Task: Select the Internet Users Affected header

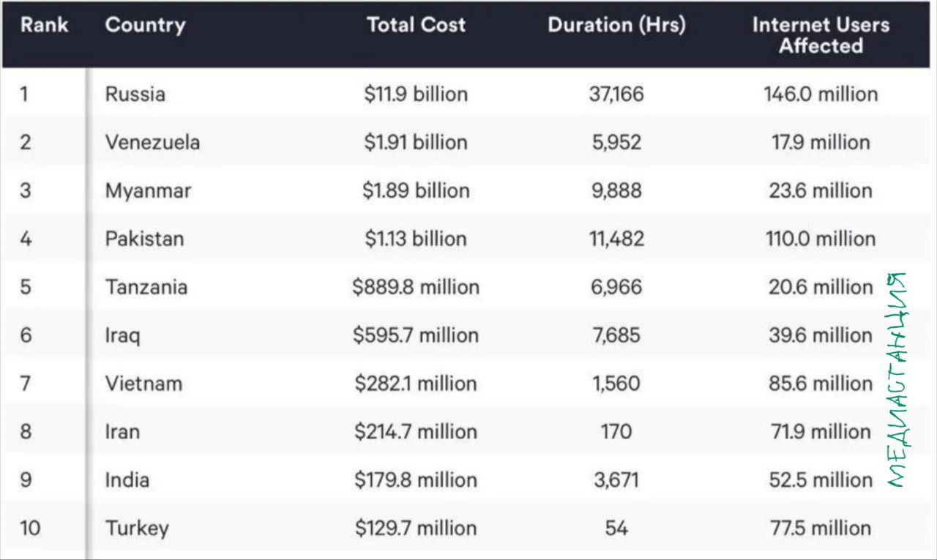Action: click(x=821, y=35)
